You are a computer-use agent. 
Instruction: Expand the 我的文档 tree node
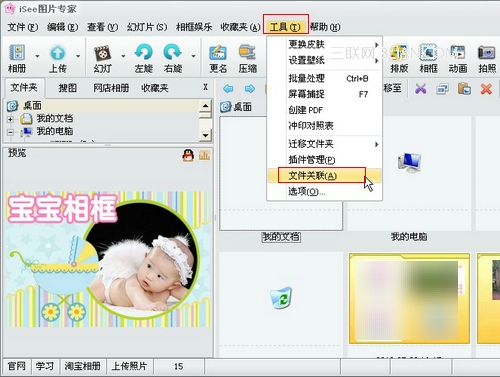coord(10,119)
